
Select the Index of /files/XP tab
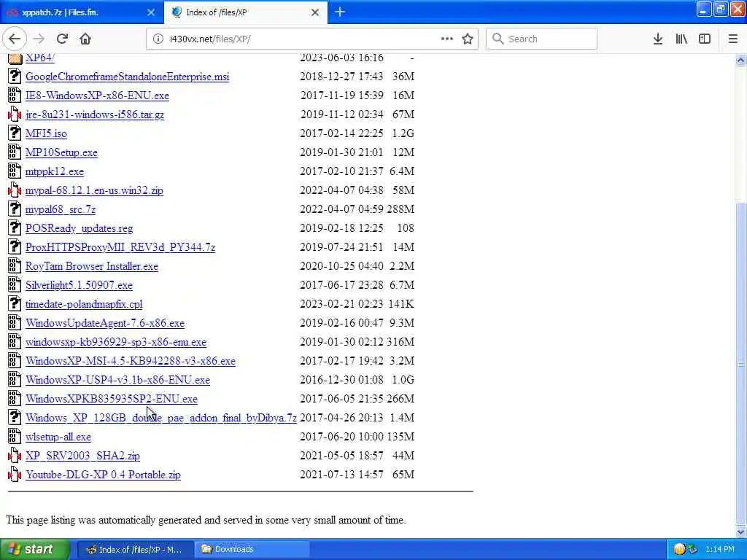[245, 12]
